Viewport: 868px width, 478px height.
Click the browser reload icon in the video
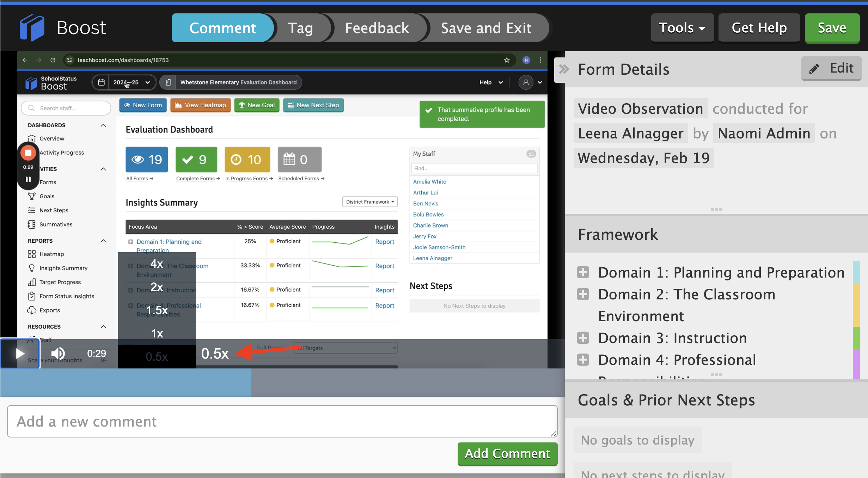click(x=53, y=60)
